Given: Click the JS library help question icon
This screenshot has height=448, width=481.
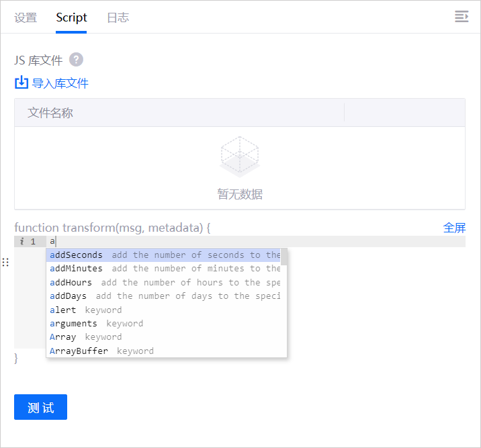Looking at the screenshot, I should (76, 60).
